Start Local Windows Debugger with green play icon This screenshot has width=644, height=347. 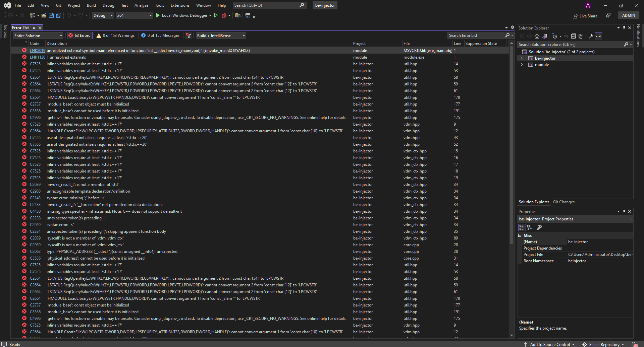(158, 15)
